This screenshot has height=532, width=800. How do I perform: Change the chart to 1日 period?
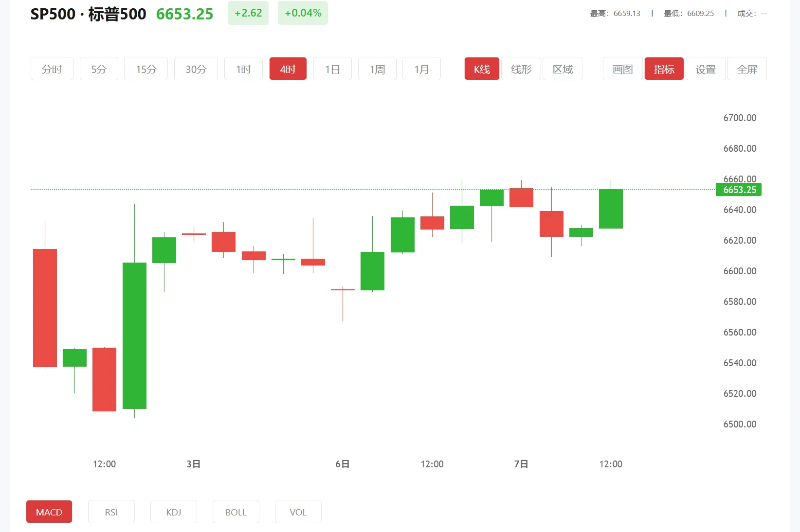(332, 69)
